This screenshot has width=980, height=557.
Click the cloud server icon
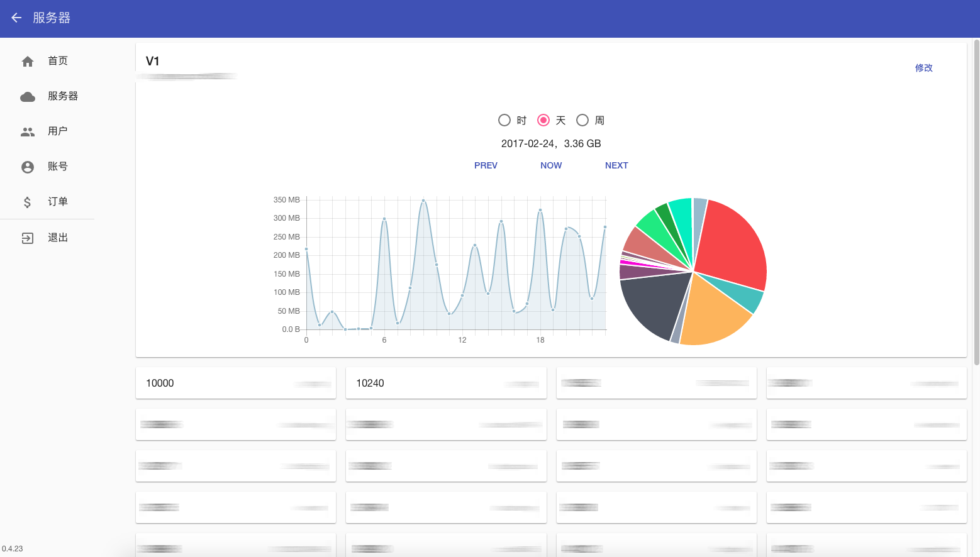(28, 96)
